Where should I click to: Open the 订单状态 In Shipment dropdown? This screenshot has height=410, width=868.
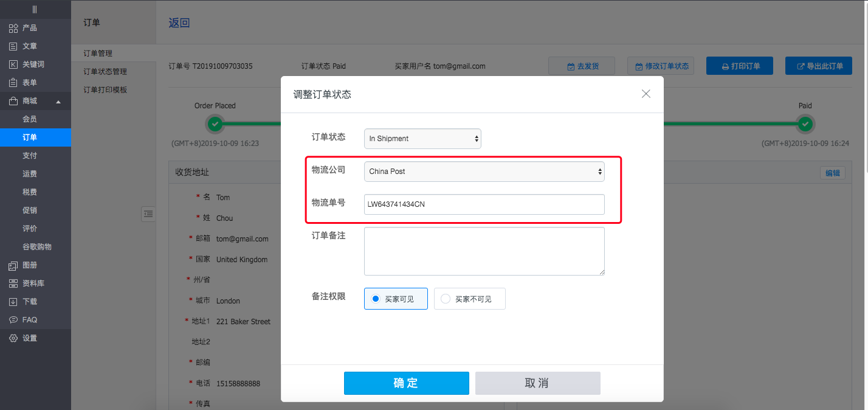click(422, 139)
